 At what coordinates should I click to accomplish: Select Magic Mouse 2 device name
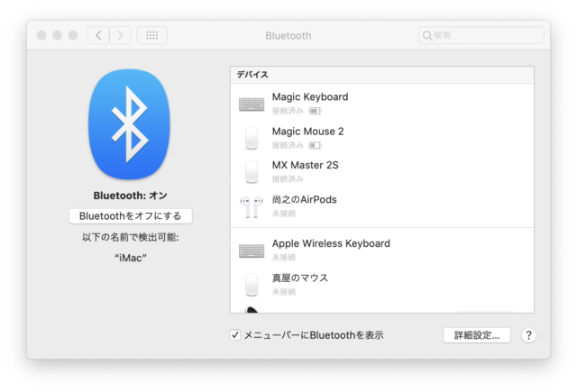click(308, 132)
